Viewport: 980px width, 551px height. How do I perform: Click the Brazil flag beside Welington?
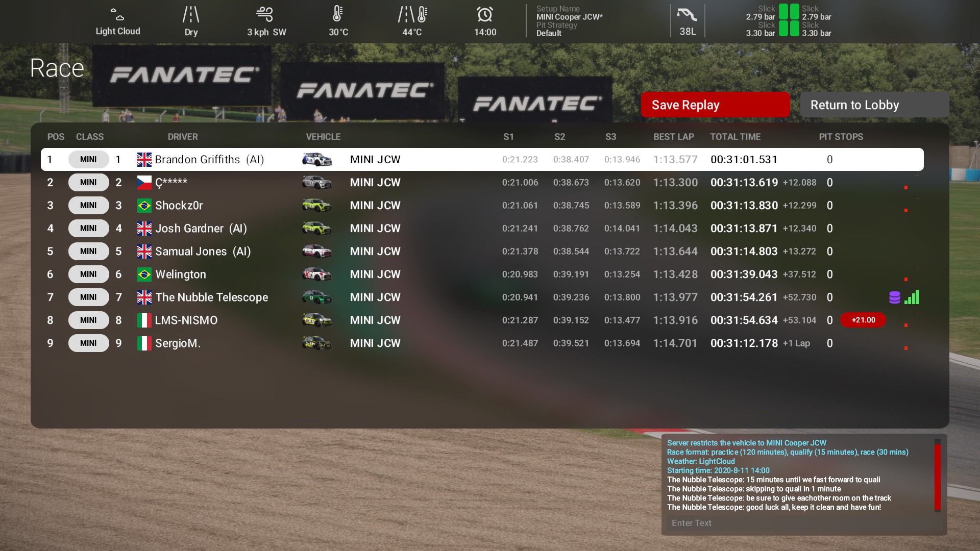coord(144,274)
